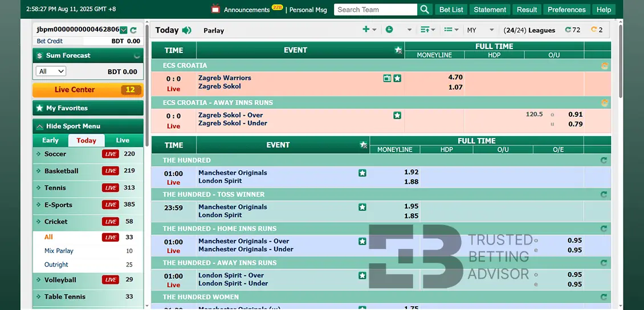Open the Live Center
The image size is (644, 310).
[88, 90]
